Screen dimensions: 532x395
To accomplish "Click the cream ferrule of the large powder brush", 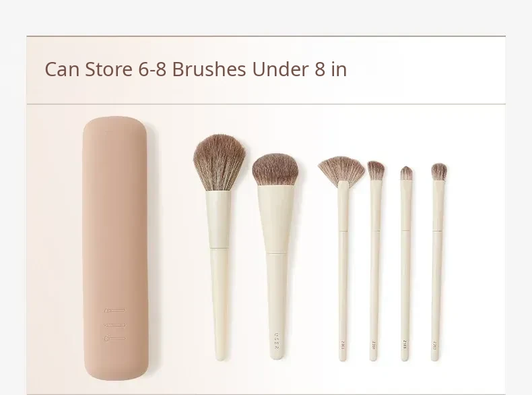I will click(x=219, y=220).
